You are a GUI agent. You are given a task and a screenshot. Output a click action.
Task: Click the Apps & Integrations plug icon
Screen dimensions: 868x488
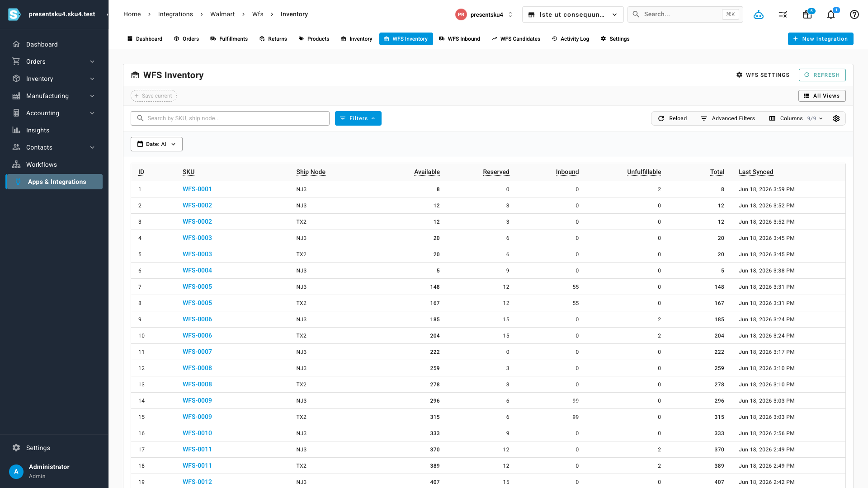[18, 182]
